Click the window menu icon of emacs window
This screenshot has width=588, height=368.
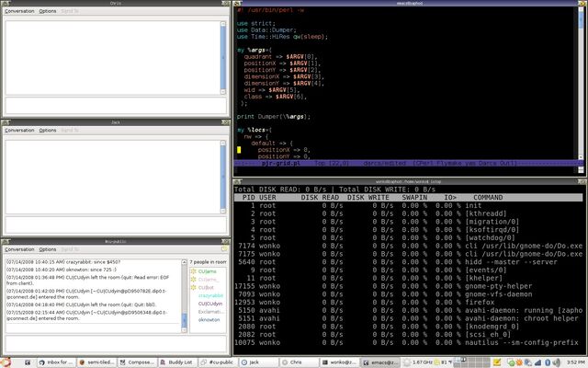237,4
